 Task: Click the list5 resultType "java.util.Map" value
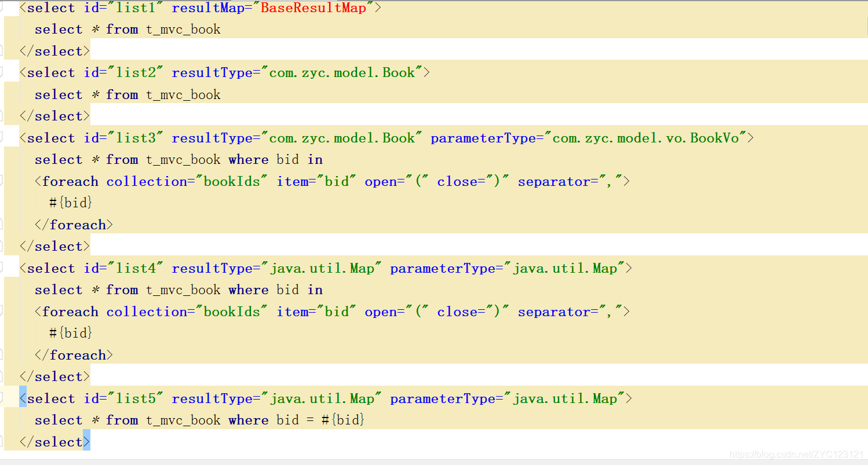pyautogui.click(x=322, y=399)
